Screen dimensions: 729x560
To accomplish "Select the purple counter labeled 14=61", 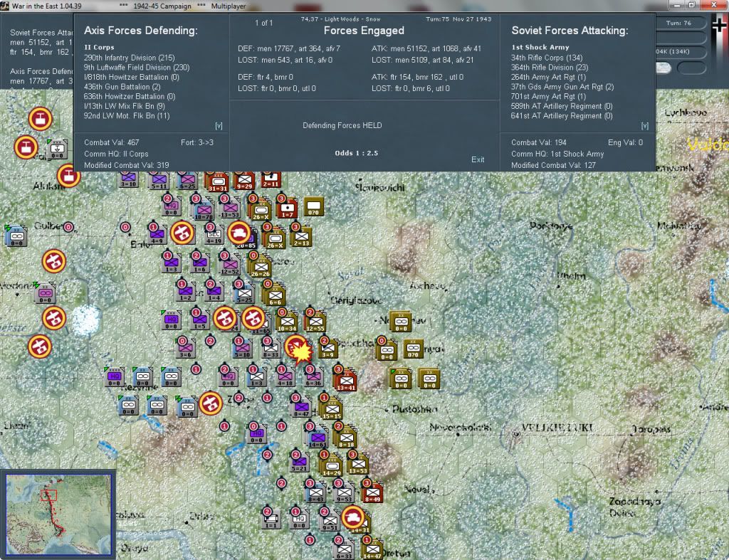I will (x=318, y=438).
